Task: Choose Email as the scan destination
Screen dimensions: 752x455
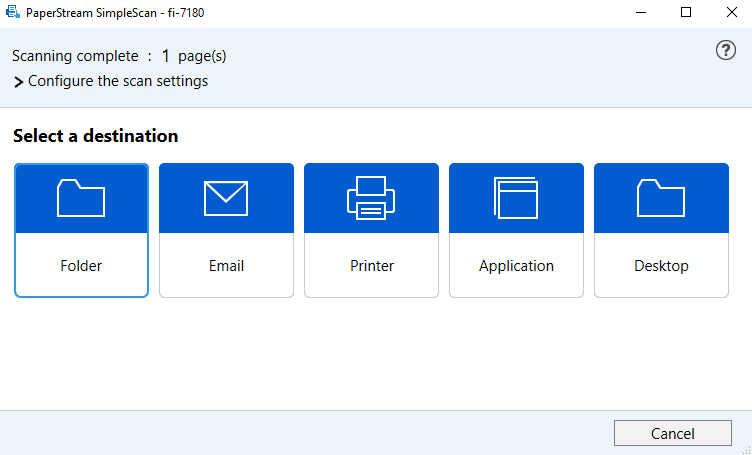Action: [x=226, y=230]
